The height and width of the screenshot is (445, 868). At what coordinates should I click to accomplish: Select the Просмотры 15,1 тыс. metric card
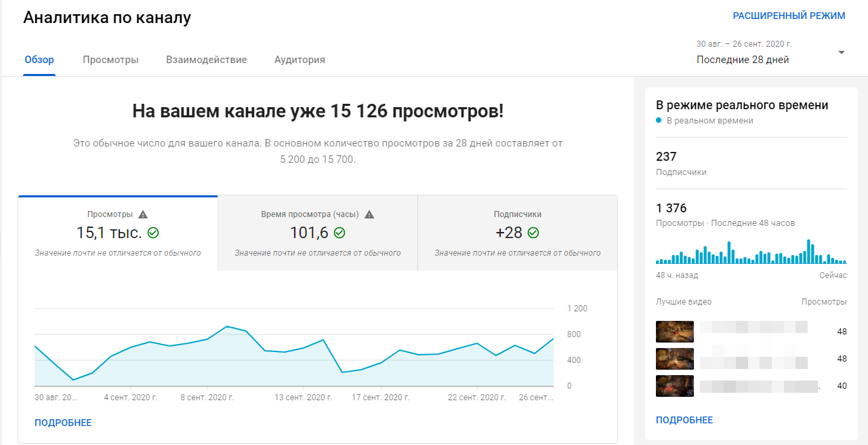coord(118,233)
